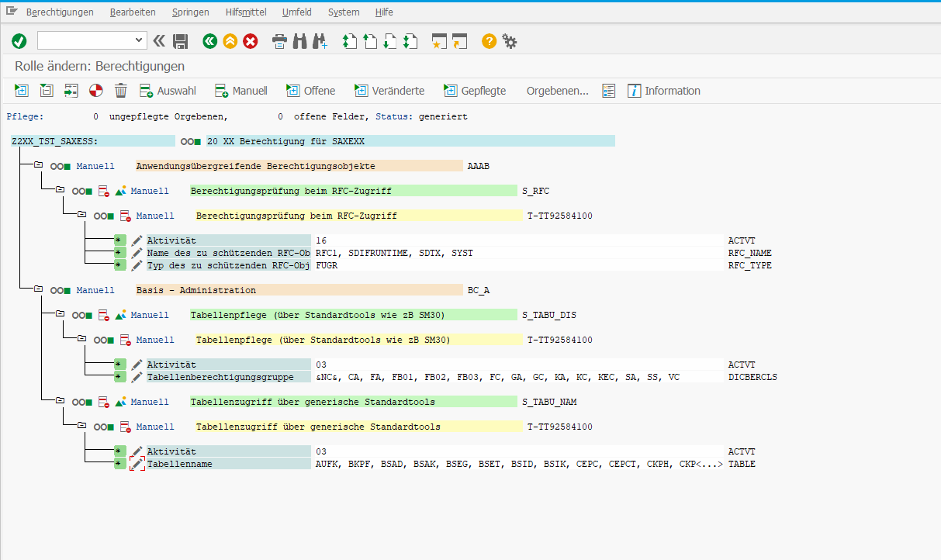Viewport: 941px width, 560px height.
Task: Click the Information button
Action: 663,91
